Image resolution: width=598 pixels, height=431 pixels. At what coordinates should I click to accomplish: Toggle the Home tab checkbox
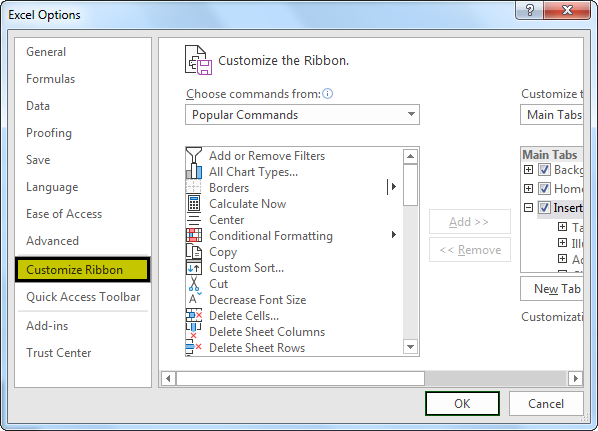coord(544,188)
